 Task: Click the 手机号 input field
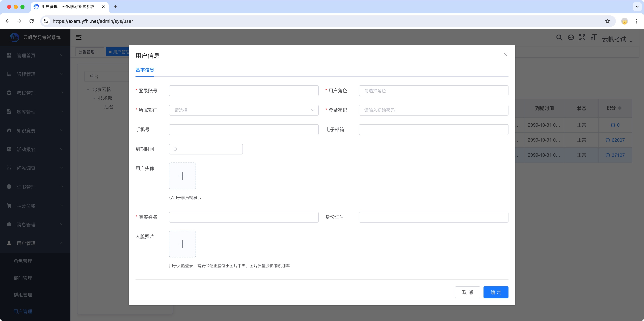pos(244,130)
